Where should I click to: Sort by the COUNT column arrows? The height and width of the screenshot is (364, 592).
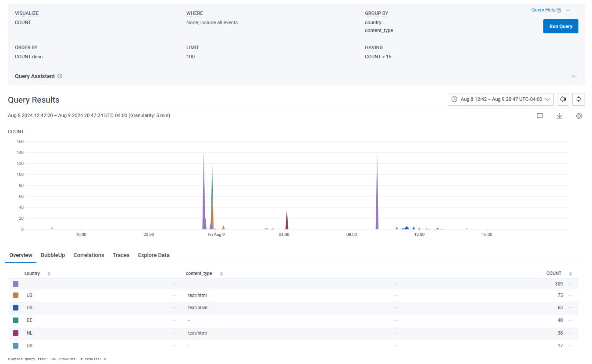[x=571, y=274]
